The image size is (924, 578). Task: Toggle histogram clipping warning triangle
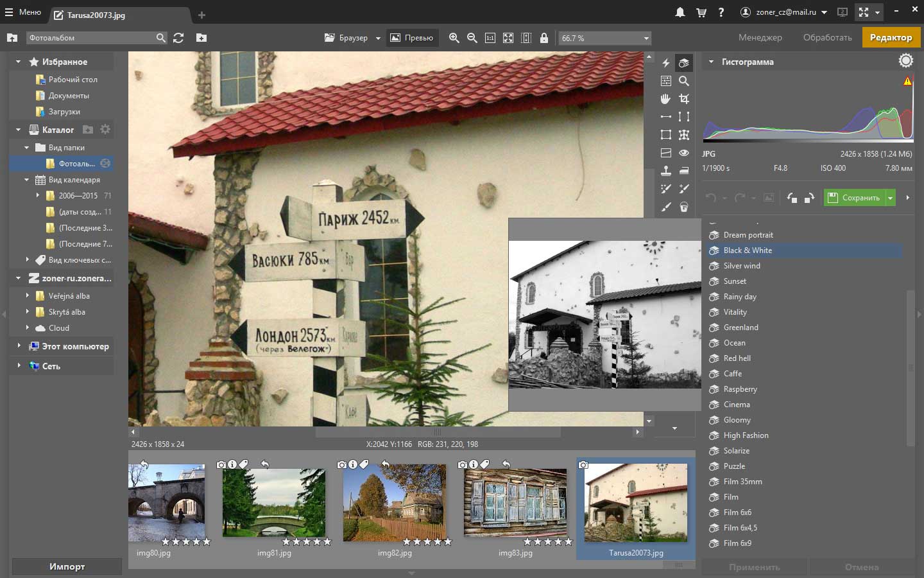pos(907,82)
